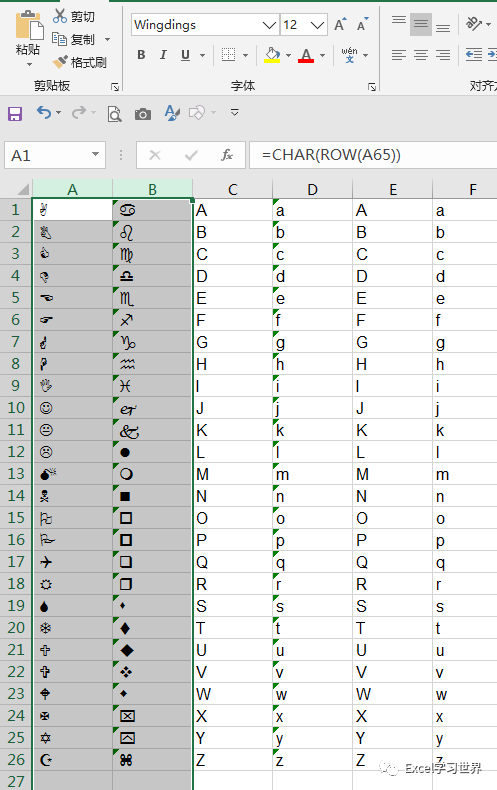The image size is (497, 790).
Task: Click the Save icon in quick access toolbar
Action: (x=15, y=113)
